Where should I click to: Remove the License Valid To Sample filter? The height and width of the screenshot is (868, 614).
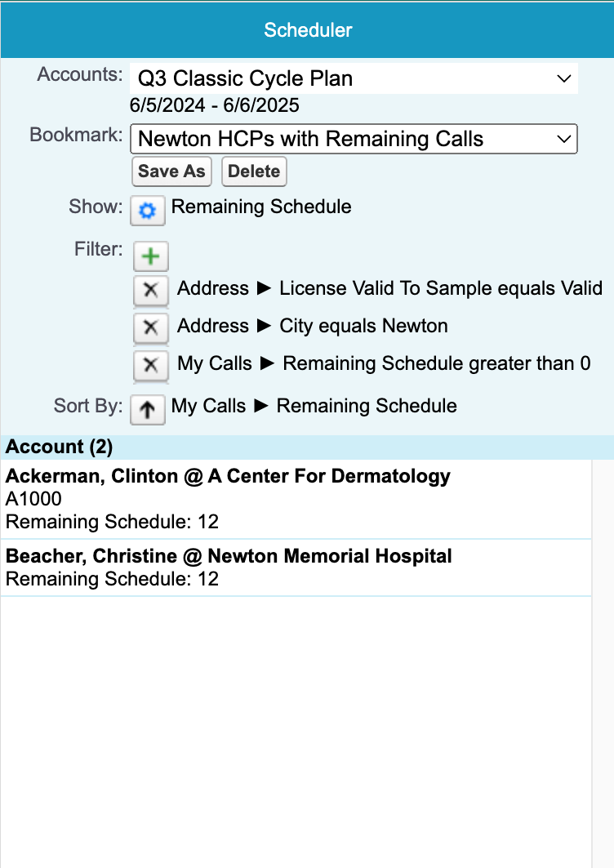(150, 290)
